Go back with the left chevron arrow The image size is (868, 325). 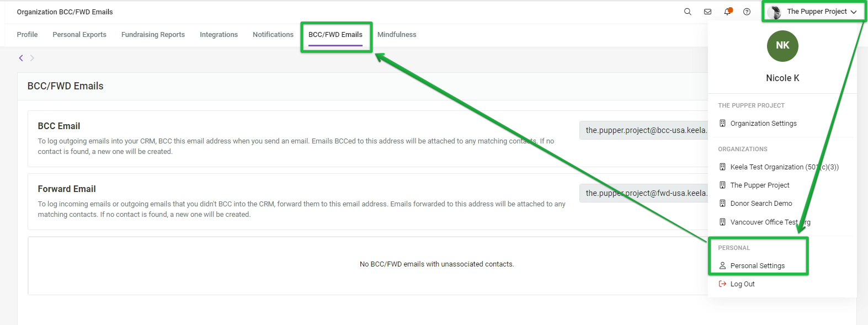pyautogui.click(x=21, y=58)
